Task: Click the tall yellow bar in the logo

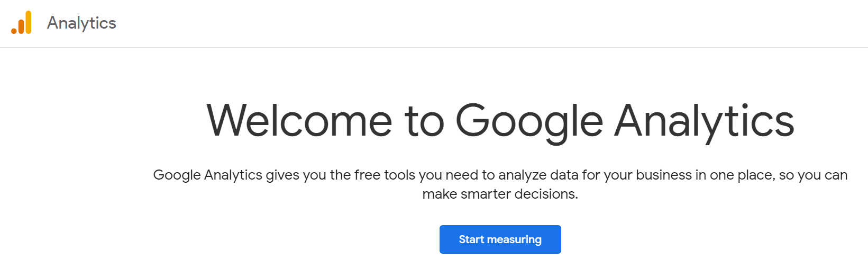Action: (x=28, y=22)
